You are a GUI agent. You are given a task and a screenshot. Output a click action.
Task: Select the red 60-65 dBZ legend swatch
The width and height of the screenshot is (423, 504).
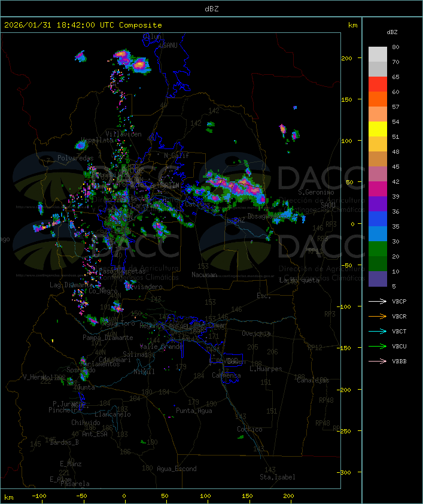tap(378, 84)
